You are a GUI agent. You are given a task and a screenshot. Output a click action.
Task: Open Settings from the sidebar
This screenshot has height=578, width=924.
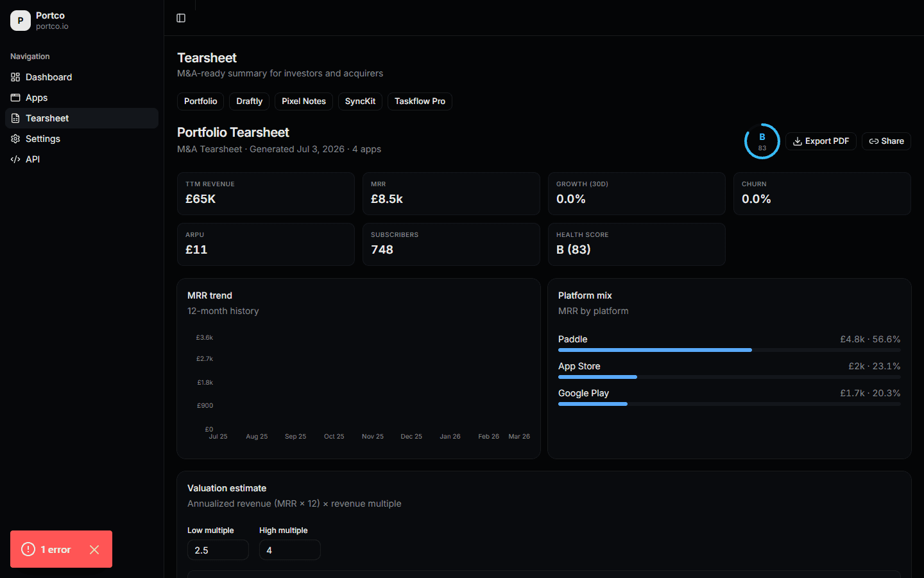tap(81, 139)
